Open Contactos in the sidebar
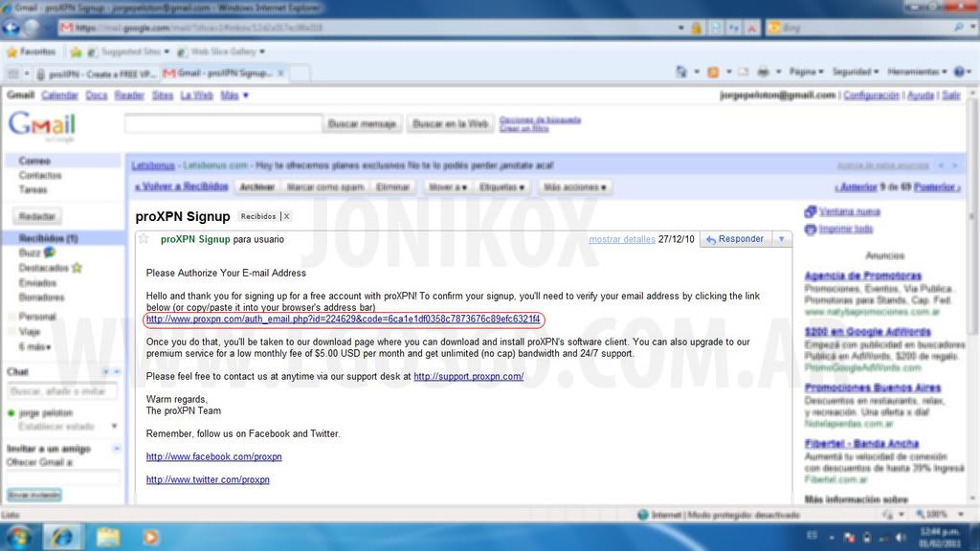The width and height of the screenshot is (980, 551). [x=40, y=176]
